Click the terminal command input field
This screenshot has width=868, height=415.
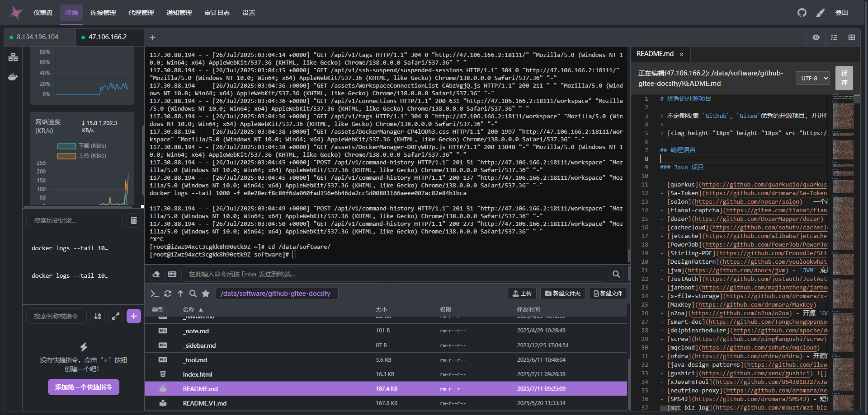coord(393,274)
